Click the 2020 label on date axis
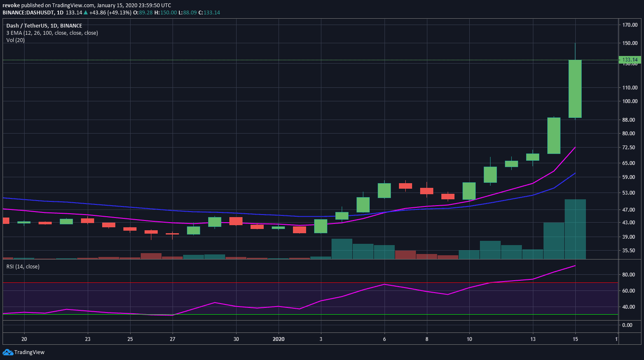This screenshot has width=644, height=360. 278,339
